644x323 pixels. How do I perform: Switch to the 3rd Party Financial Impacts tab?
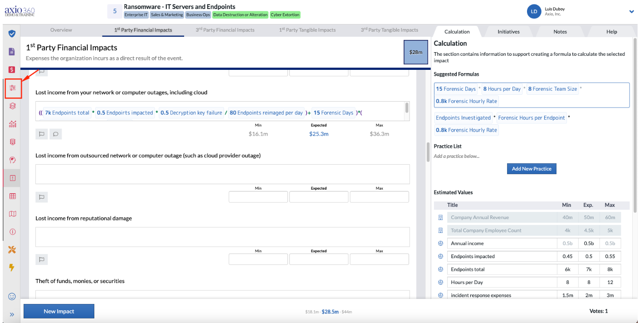pyautogui.click(x=225, y=30)
